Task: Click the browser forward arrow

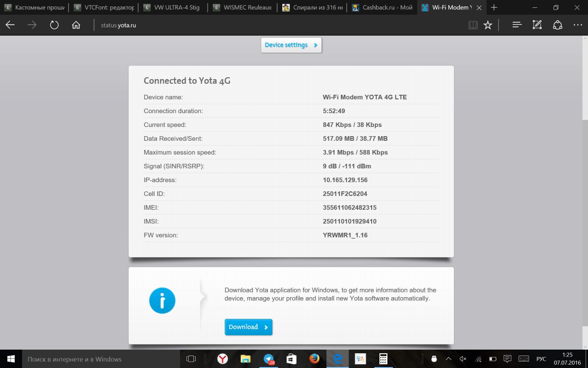Action: click(x=32, y=25)
